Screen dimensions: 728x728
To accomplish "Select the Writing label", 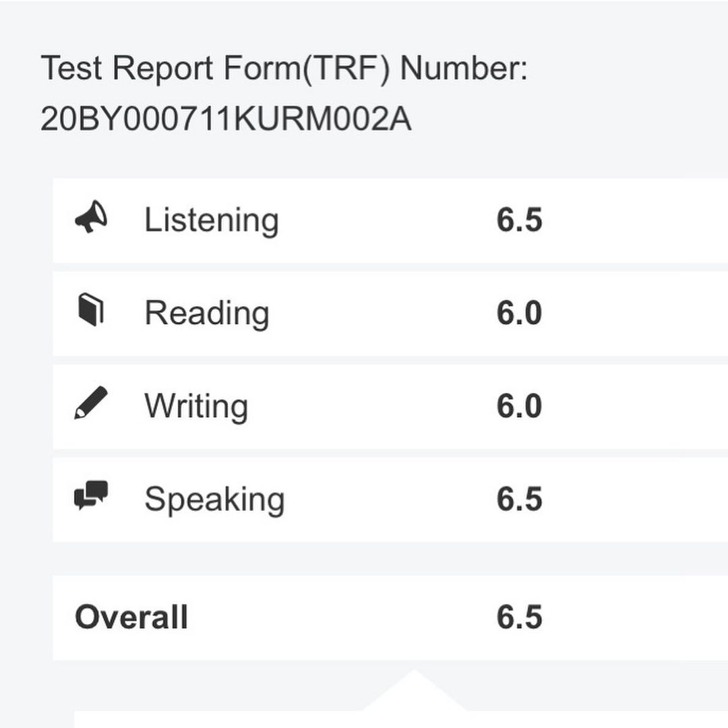I will click(196, 406).
